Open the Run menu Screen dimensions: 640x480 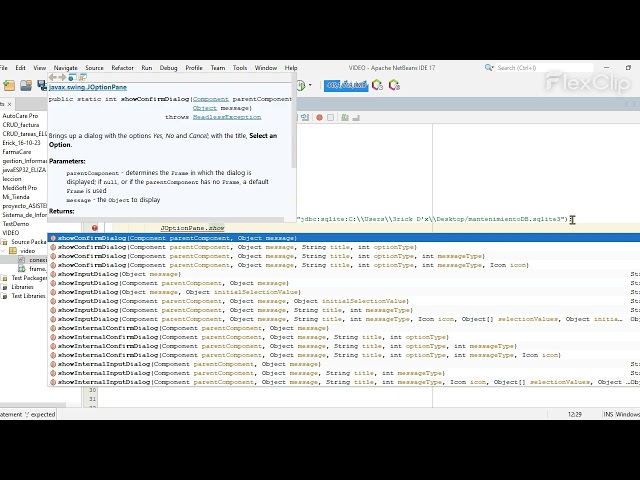[x=147, y=68]
